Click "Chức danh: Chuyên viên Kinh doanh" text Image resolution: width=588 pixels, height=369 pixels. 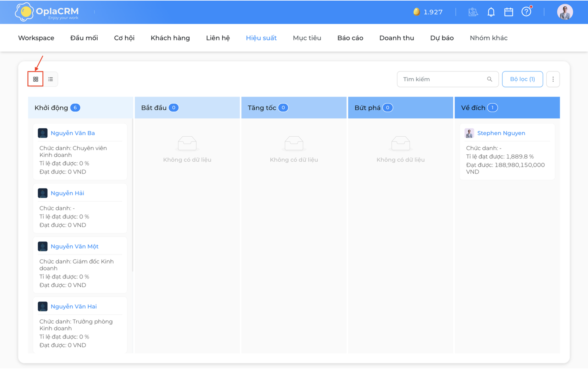pyautogui.click(x=73, y=151)
